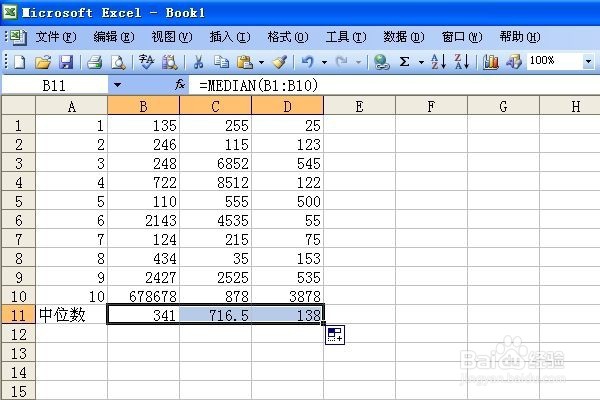This screenshot has height=400, width=600.
Task: Sort descending Z to A
Action: click(x=461, y=62)
